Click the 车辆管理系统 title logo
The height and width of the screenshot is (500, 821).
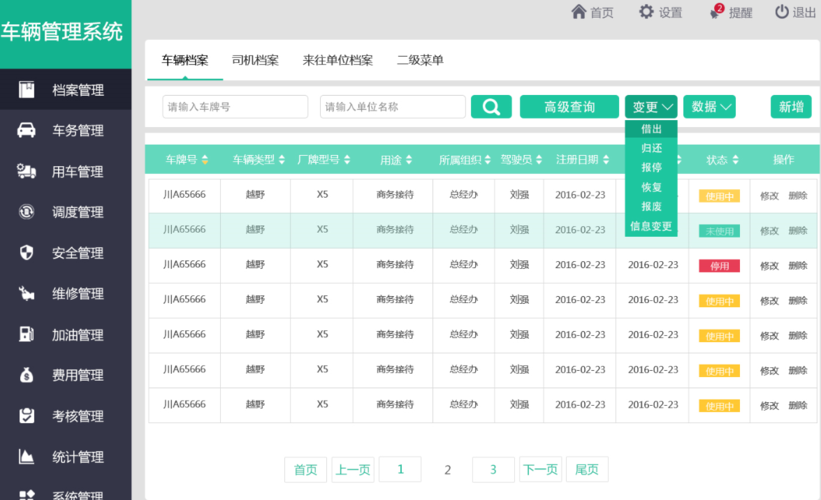point(62,31)
